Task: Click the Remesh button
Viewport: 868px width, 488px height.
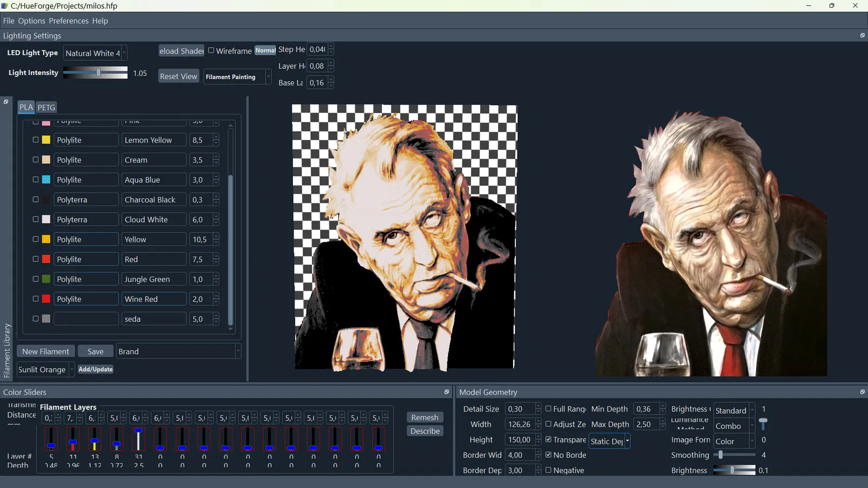Action: click(425, 418)
